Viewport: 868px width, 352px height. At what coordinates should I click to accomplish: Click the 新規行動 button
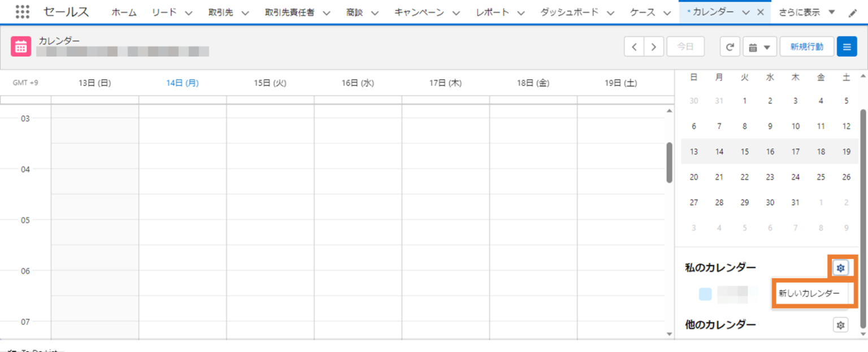pos(806,47)
